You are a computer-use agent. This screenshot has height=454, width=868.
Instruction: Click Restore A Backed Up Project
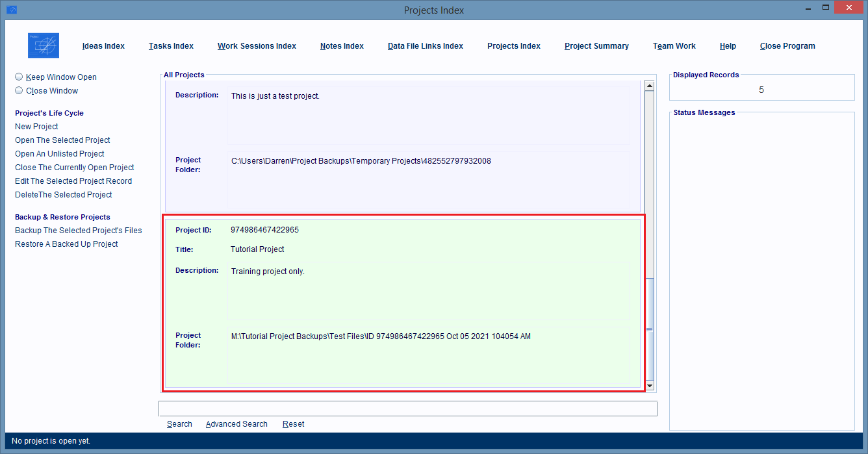click(66, 244)
